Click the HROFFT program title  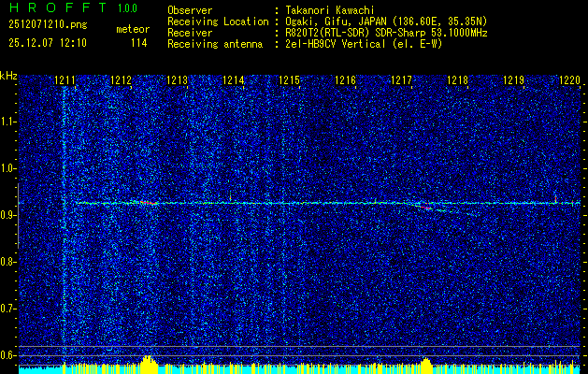(x=58, y=7)
